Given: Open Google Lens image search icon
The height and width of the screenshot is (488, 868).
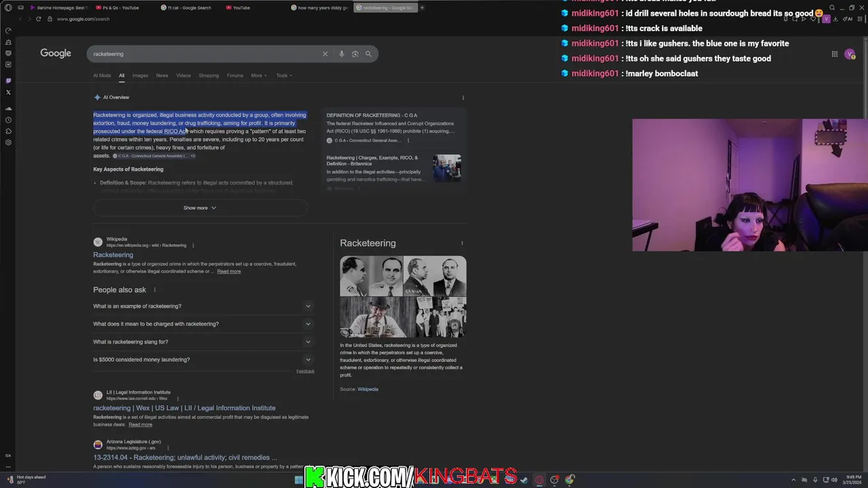Looking at the screenshot, I should click(x=355, y=54).
